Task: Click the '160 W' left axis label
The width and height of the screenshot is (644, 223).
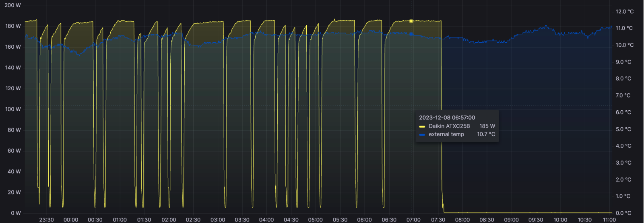Action: [x=13, y=47]
